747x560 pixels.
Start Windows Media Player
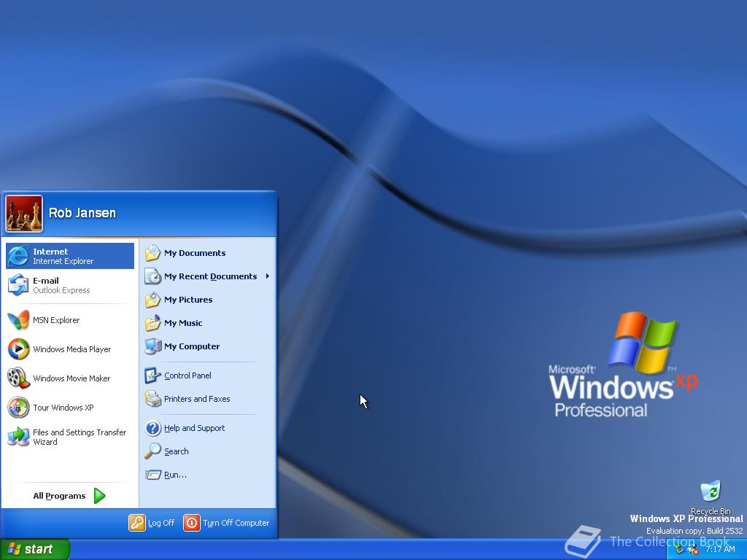coord(70,349)
